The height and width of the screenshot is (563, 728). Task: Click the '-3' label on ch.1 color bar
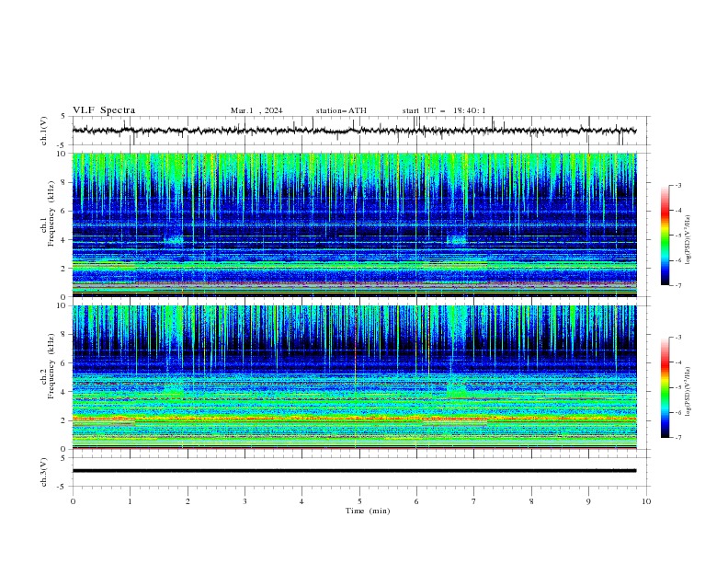tap(677, 185)
